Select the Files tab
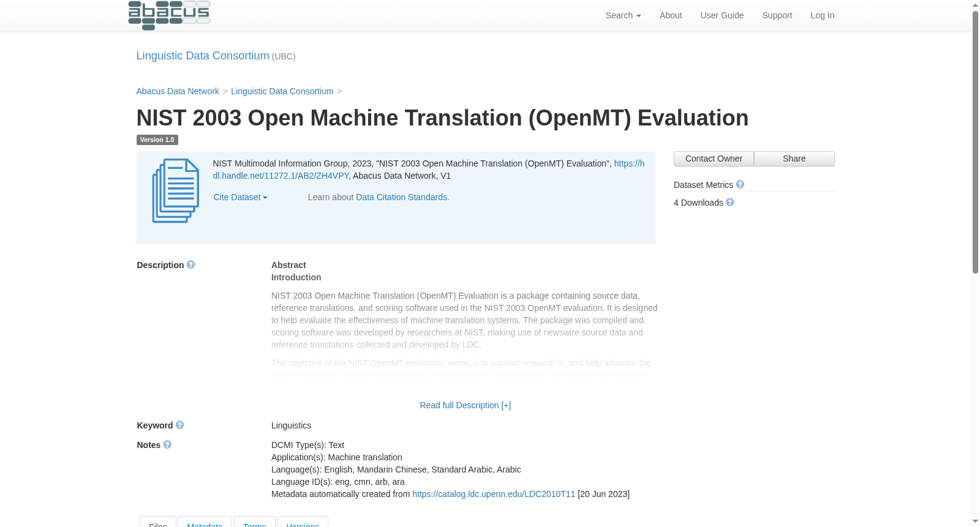This screenshot has height=527, width=980. click(x=158, y=522)
